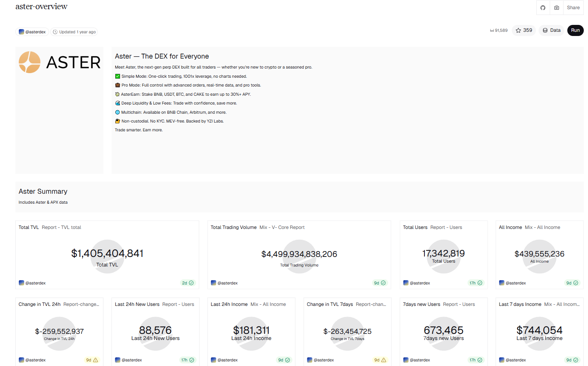Open @asterdex on the Last 24h New Users card
This screenshot has width=588, height=366.
pyautogui.click(x=128, y=360)
